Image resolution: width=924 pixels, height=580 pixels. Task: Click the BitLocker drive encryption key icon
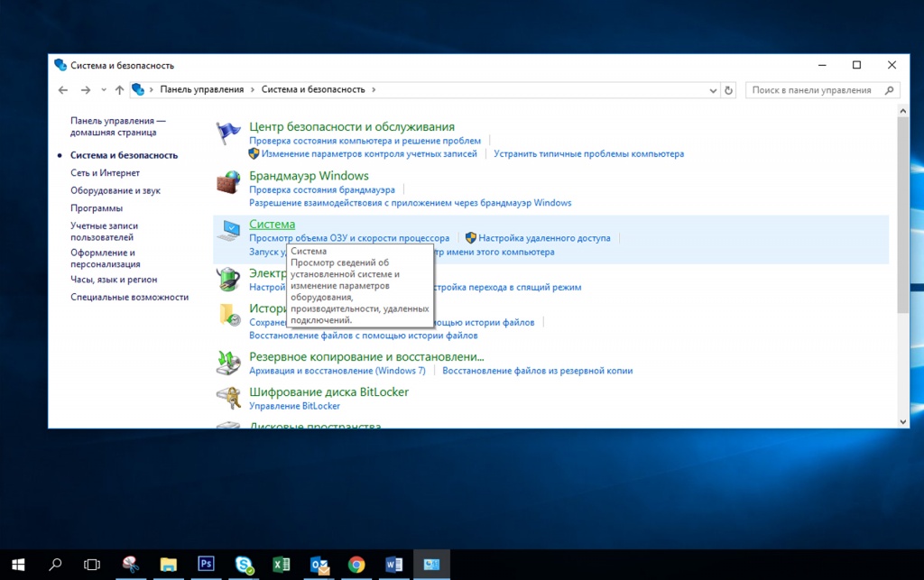[x=228, y=398]
